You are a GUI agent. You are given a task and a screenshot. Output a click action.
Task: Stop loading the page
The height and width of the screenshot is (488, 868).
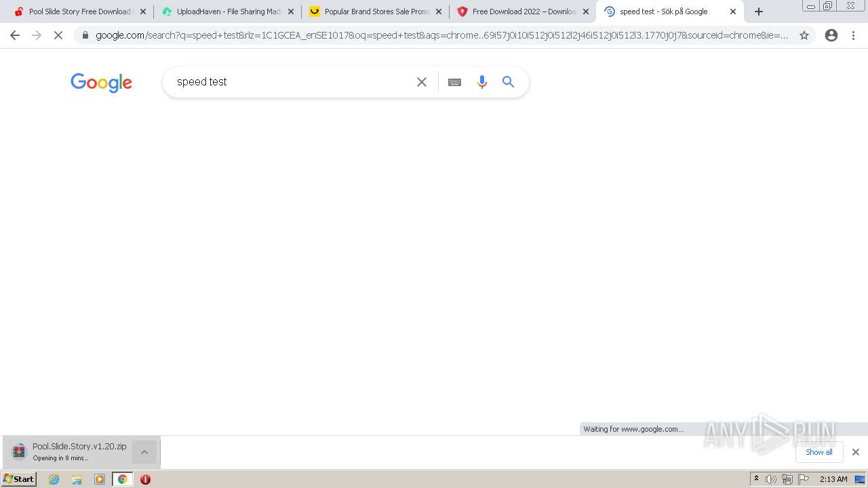(x=58, y=35)
